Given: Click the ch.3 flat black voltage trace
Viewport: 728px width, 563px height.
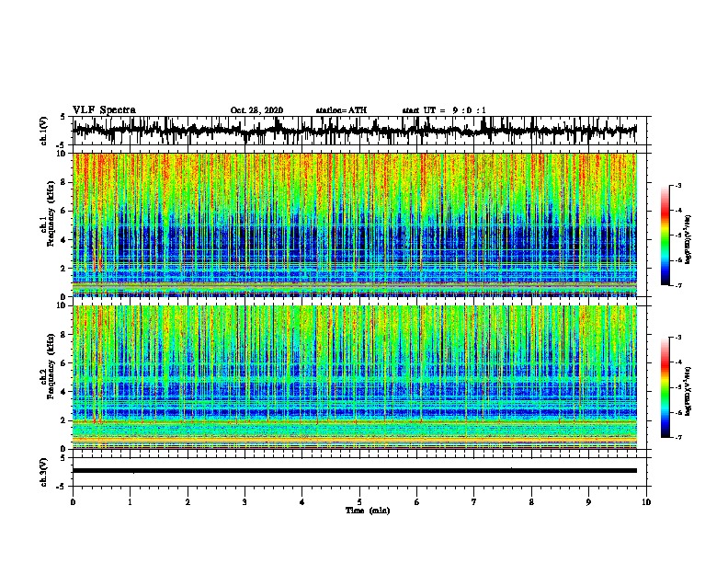Looking at the screenshot, I should pyautogui.click(x=354, y=471).
